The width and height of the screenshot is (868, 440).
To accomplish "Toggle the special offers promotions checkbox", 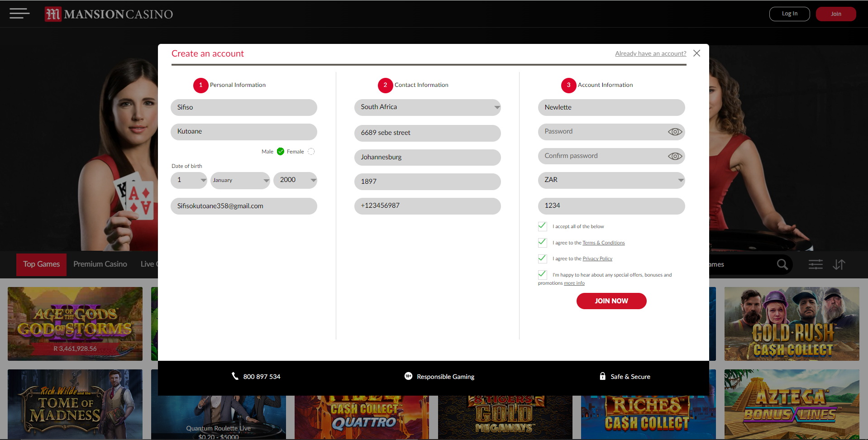I will coord(542,274).
